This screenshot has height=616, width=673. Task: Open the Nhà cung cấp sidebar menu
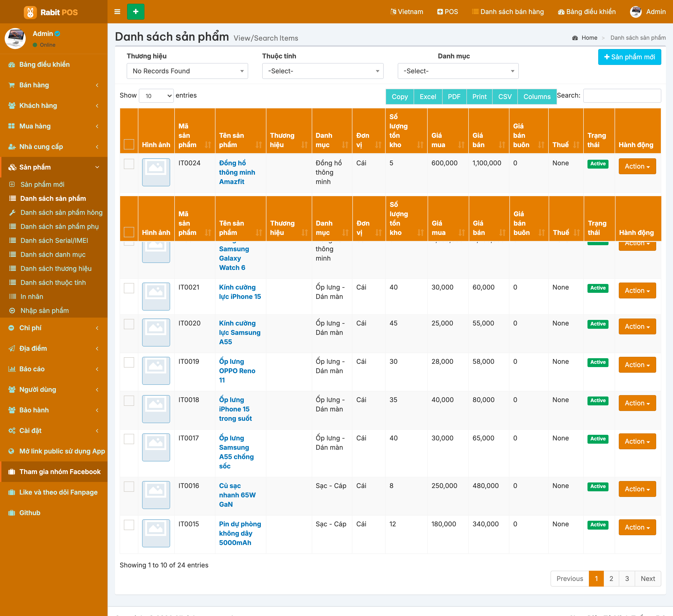click(54, 147)
